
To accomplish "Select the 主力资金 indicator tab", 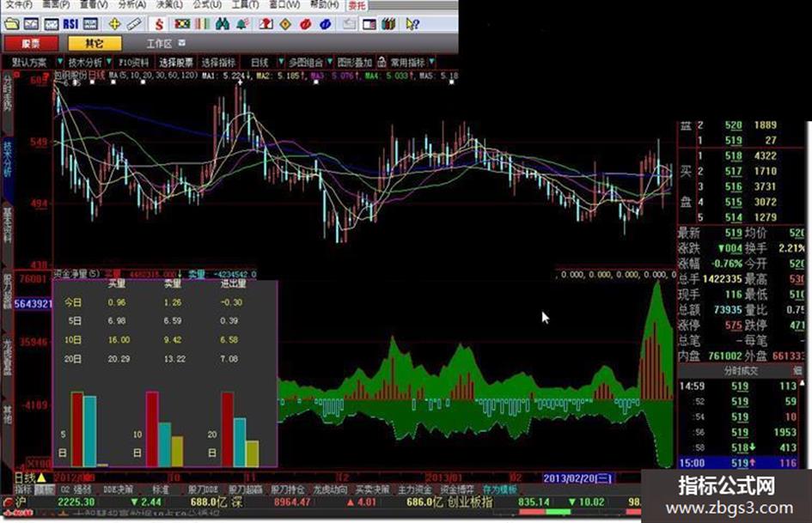I will point(414,490).
